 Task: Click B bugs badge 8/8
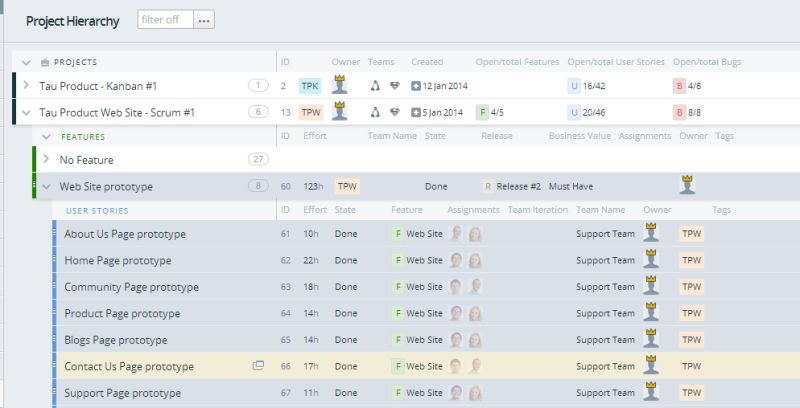tap(679, 112)
